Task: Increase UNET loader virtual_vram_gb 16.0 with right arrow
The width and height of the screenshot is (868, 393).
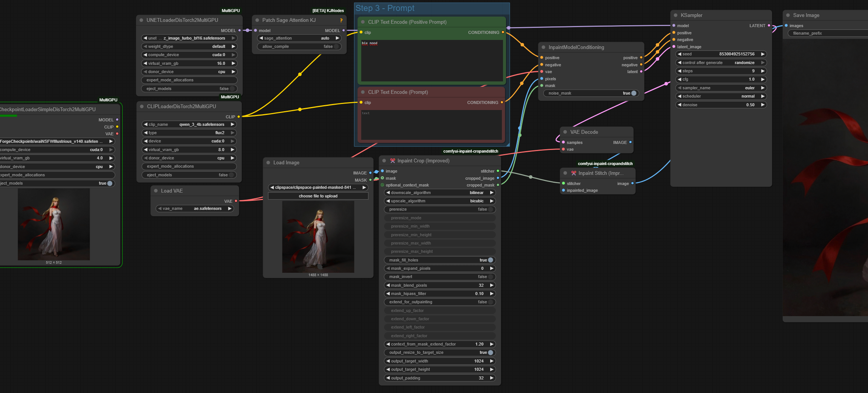Action: 233,64
